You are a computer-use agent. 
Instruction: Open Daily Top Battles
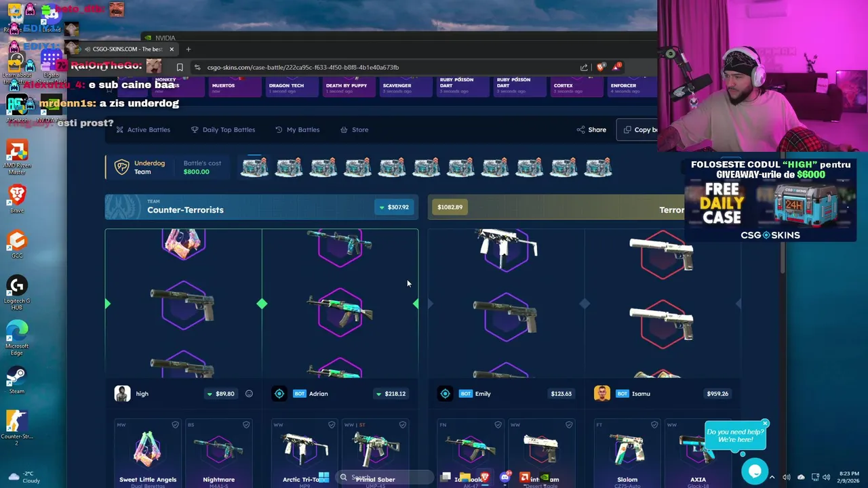point(223,129)
